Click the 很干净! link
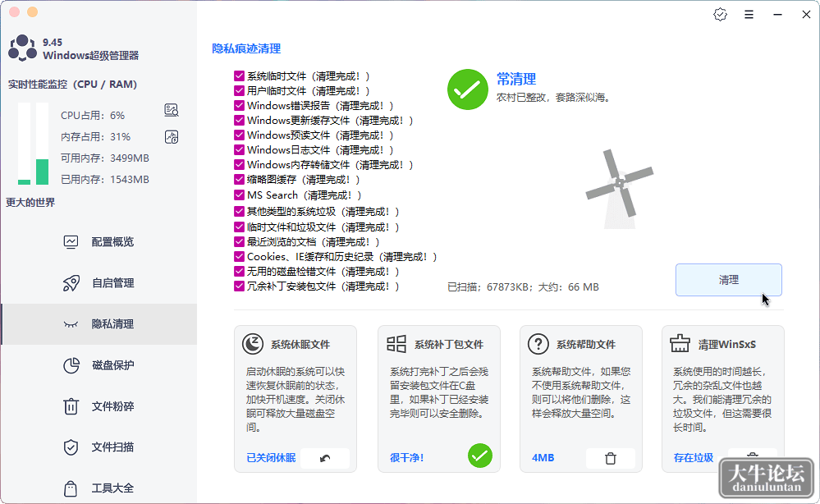820x504 pixels. pyautogui.click(x=407, y=458)
